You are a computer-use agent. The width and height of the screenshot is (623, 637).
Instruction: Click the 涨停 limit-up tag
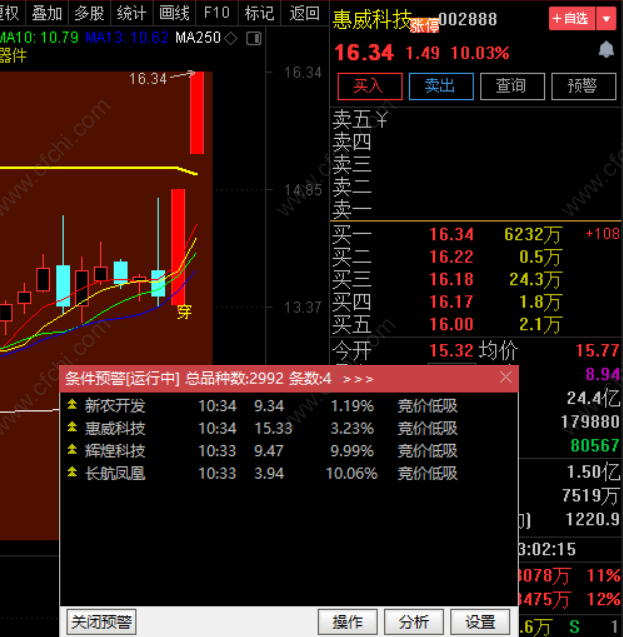tap(424, 26)
